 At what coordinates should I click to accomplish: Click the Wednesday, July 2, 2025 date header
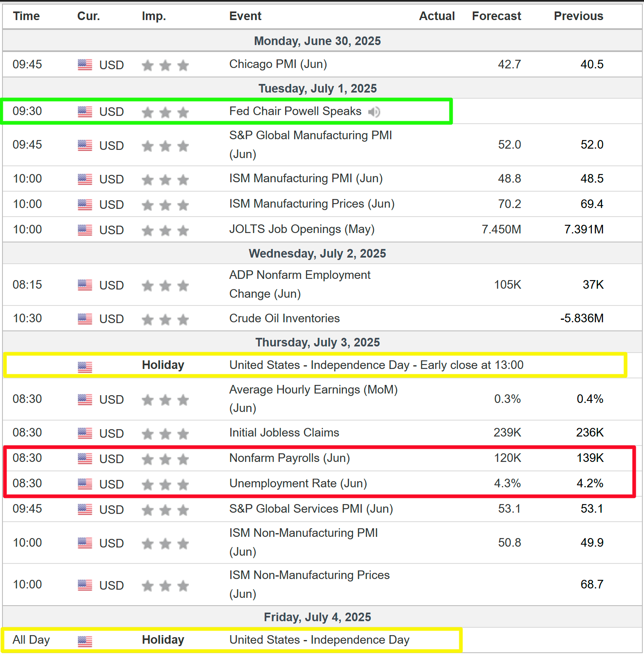317,253
